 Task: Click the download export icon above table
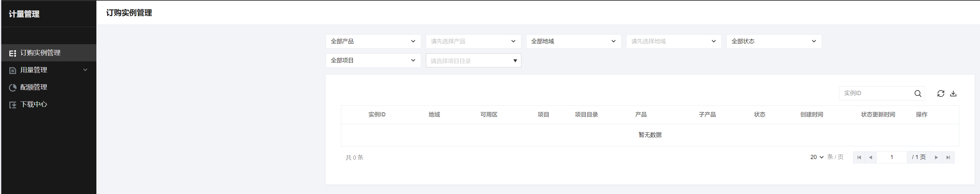click(953, 94)
